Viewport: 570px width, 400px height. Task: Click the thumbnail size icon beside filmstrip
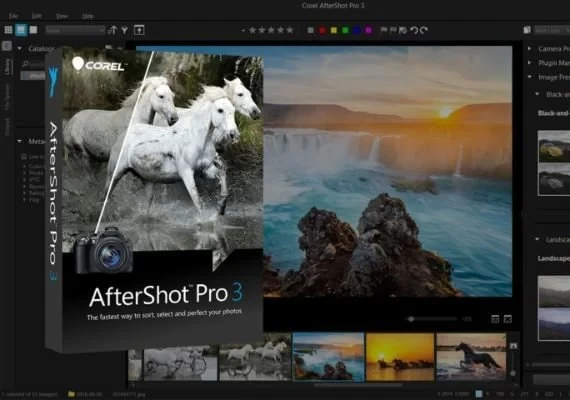point(513,345)
